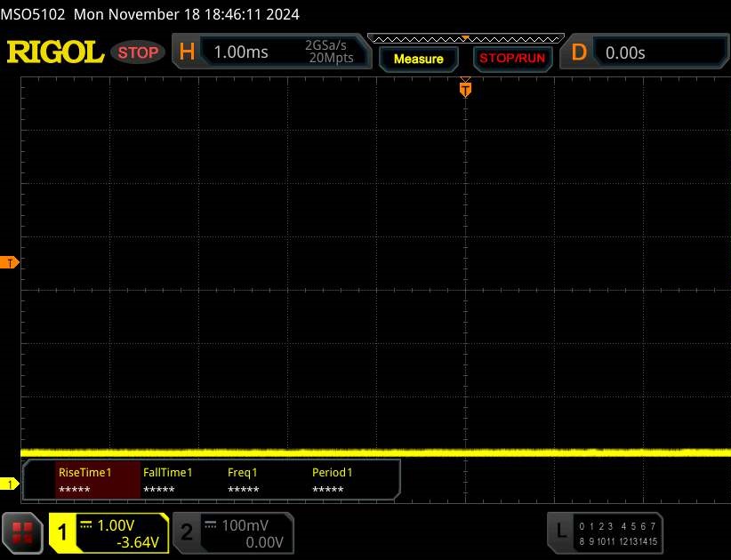Click the channel 1 ground reference marker

tap(10, 484)
